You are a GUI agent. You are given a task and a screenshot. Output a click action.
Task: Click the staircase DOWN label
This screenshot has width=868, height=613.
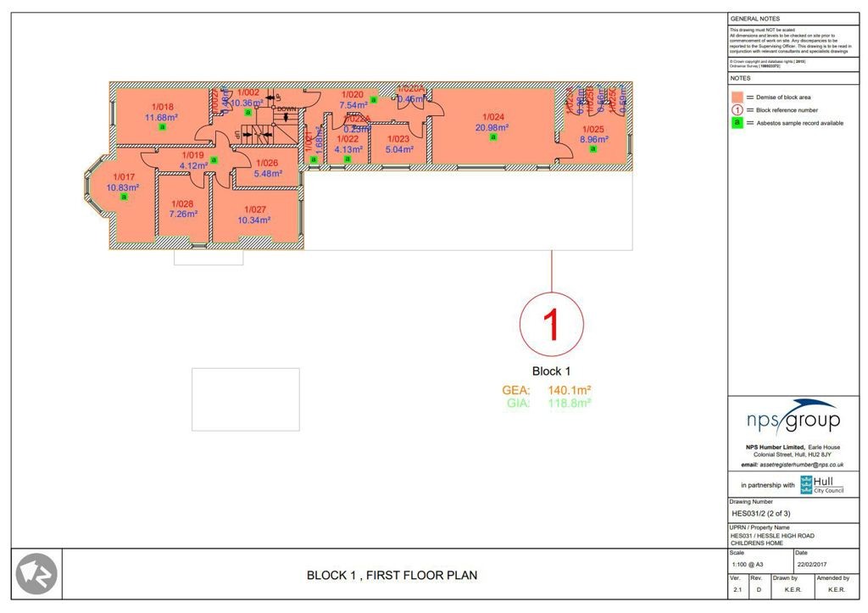286,109
